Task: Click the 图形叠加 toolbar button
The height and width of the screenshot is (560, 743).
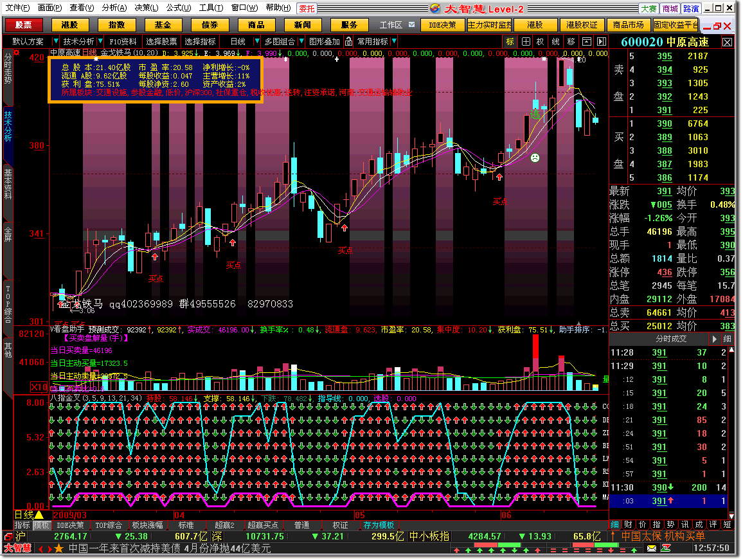Action: point(325,42)
